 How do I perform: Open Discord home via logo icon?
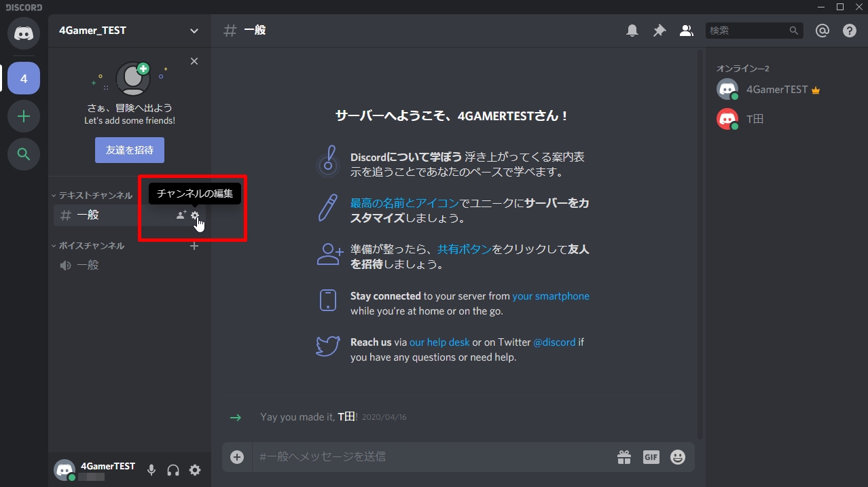(x=24, y=33)
